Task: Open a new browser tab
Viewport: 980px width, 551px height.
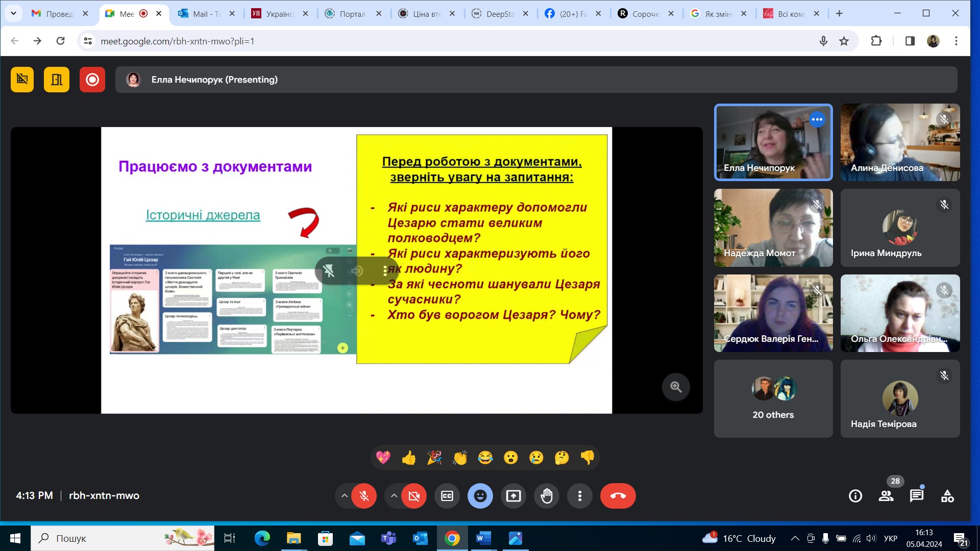Action: [x=840, y=14]
